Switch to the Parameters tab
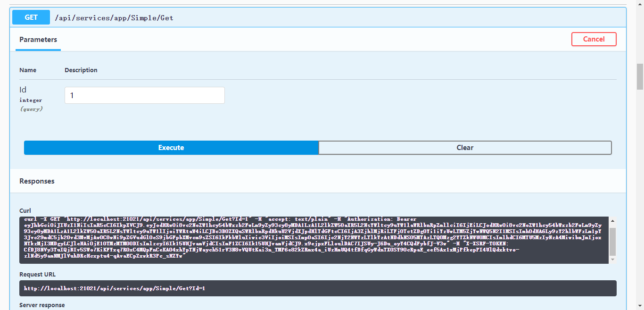The height and width of the screenshot is (310, 644). (38, 40)
